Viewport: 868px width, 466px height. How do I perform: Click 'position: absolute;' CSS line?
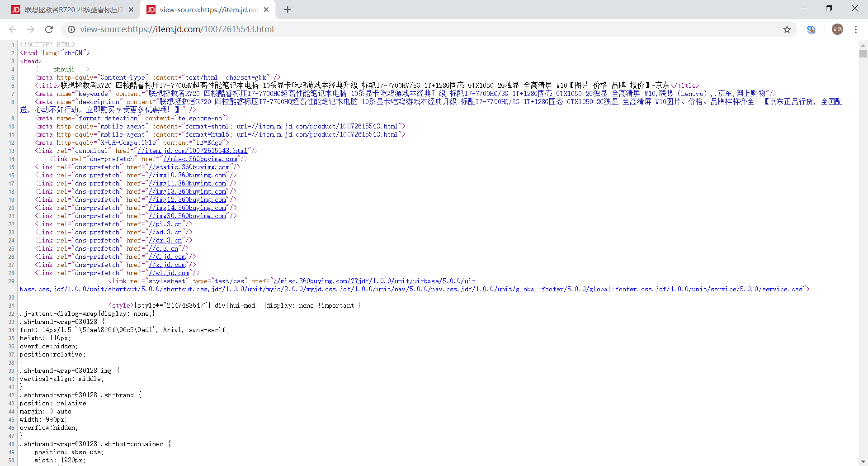point(69,452)
